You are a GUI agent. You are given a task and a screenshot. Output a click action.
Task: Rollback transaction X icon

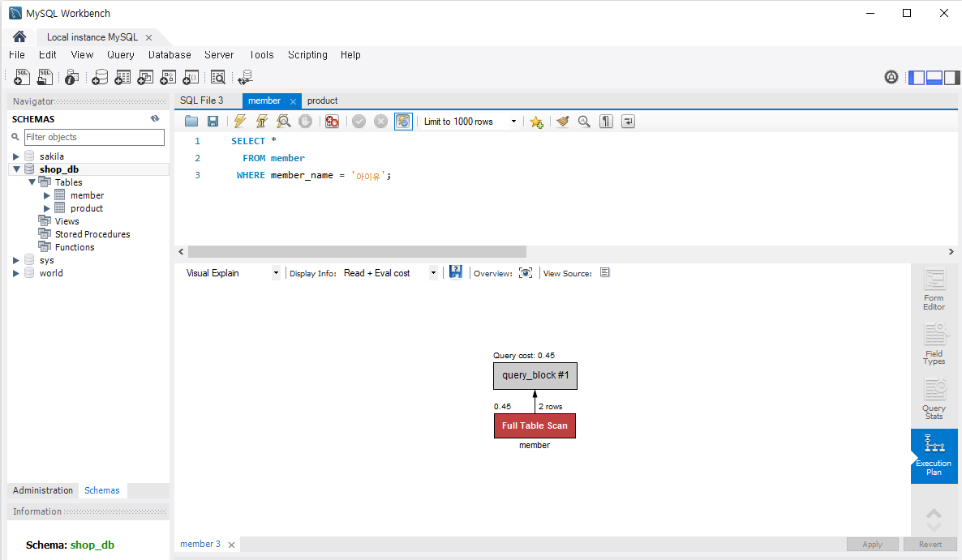coord(381,122)
